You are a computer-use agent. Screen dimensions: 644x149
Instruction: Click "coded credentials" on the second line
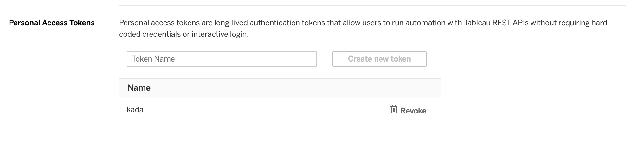pyautogui.click(x=150, y=34)
